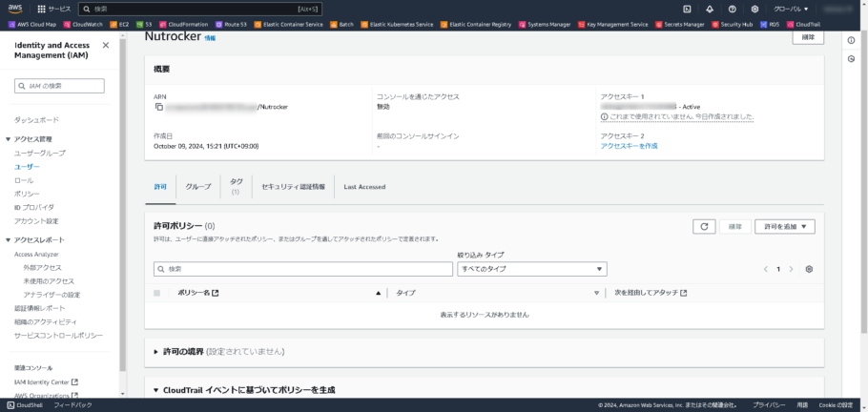Open Cookie の設定 in footer
This screenshot has height=412, width=868.
click(836, 405)
